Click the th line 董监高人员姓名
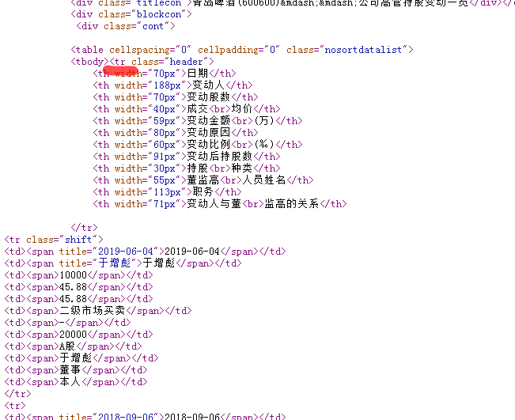Image resolution: width=515 pixels, height=420 pixels. click(203, 180)
